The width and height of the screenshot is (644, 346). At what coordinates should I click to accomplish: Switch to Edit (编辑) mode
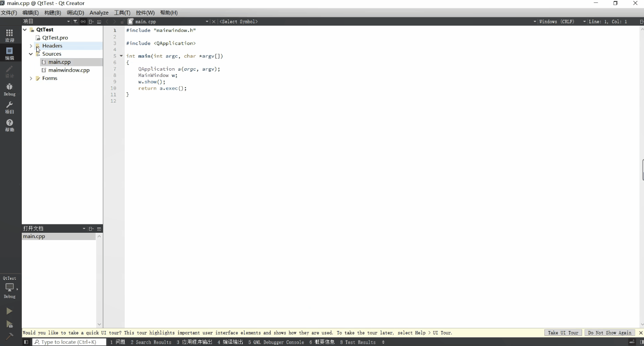click(10, 53)
